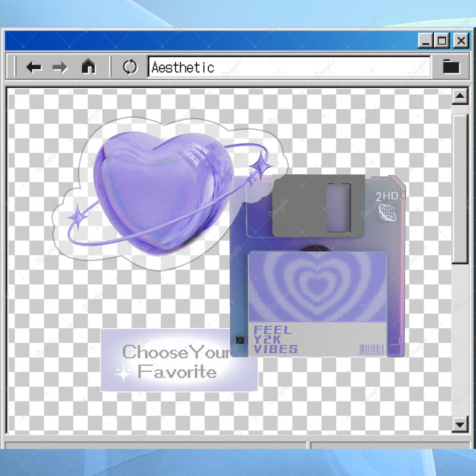
Task: Minimize the window
Action: click(426, 40)
